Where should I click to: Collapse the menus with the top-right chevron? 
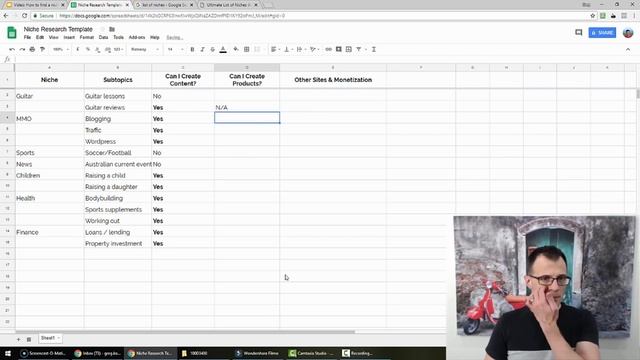pyautogui.click(x=628, y=49)
